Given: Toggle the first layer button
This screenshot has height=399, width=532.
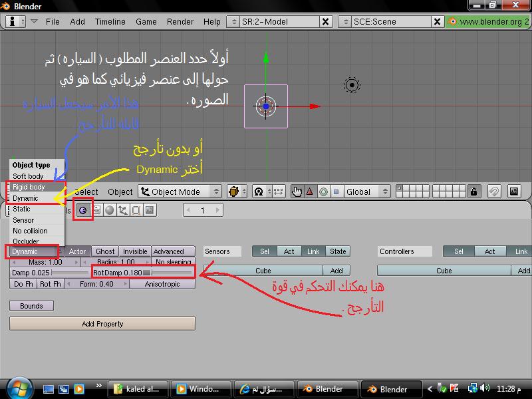Looking at the screenshot, I should [400, 188].
